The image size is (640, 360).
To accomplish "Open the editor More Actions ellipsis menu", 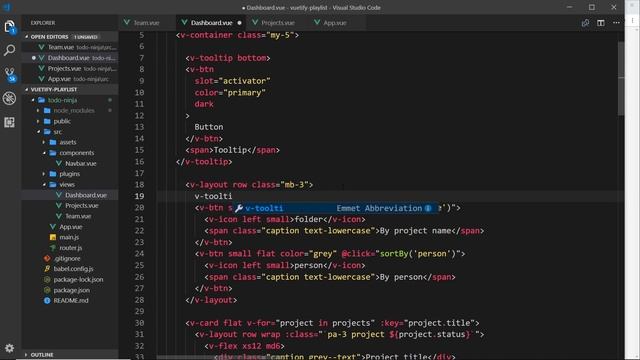I will click(x=616, y=23).
